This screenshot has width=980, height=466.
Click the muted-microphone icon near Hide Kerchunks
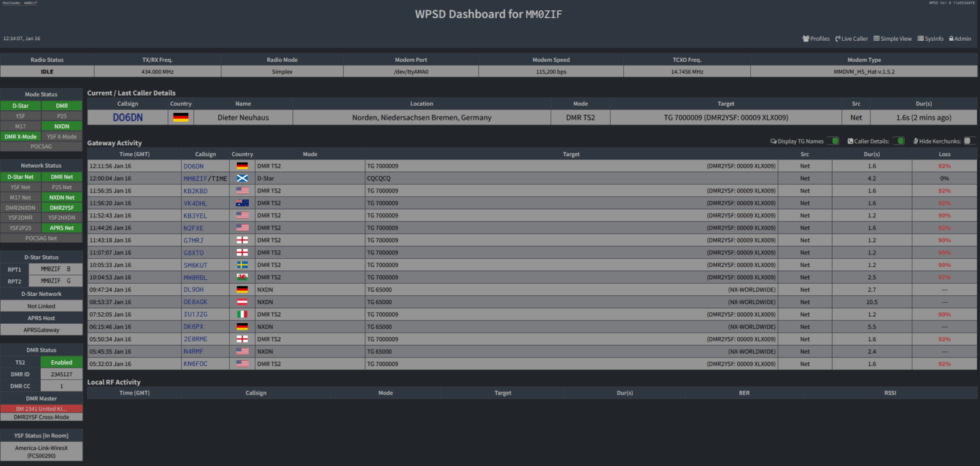[x=916, y=141]
